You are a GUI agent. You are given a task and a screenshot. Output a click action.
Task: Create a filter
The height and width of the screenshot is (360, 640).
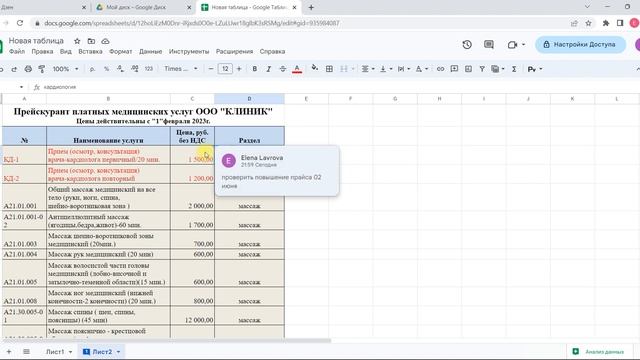[482, 69]
